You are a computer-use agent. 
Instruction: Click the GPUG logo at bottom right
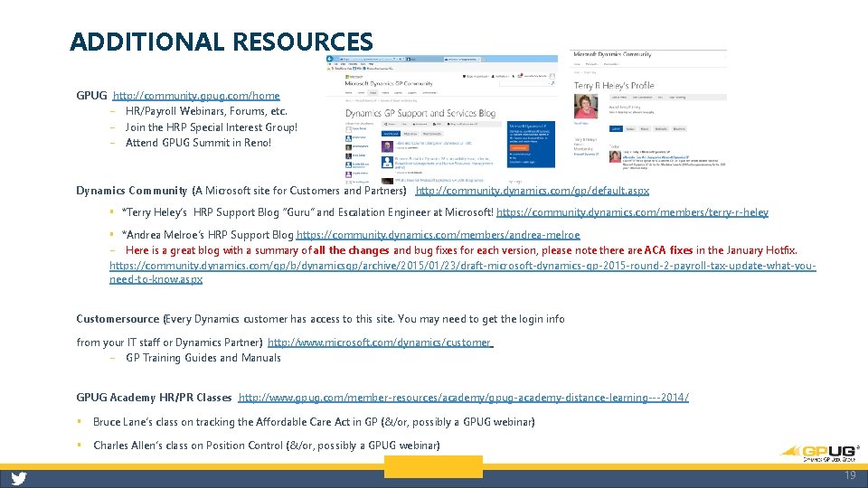point(820,453)
